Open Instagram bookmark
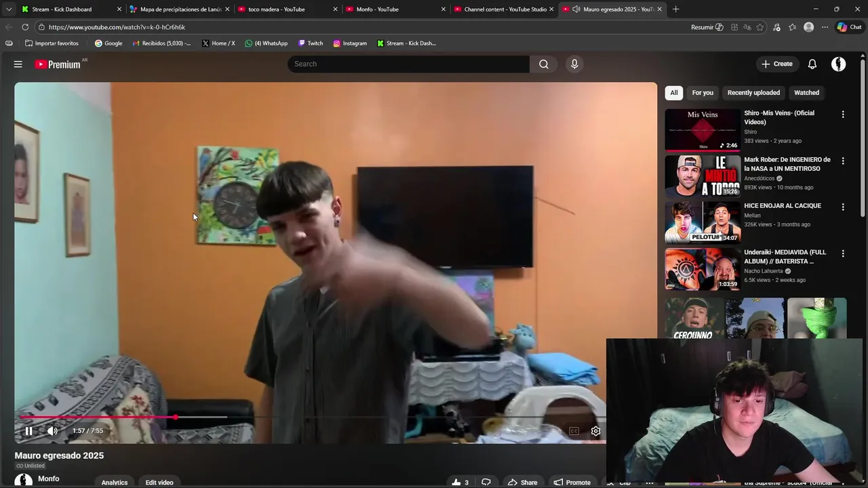Screen dimensions: 868x488 click(350, 43)
